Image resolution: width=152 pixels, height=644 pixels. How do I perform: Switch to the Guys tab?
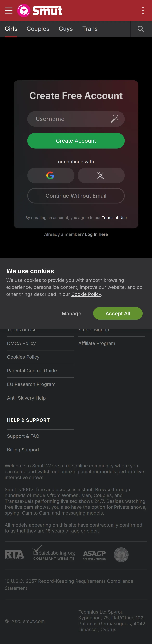66,29
